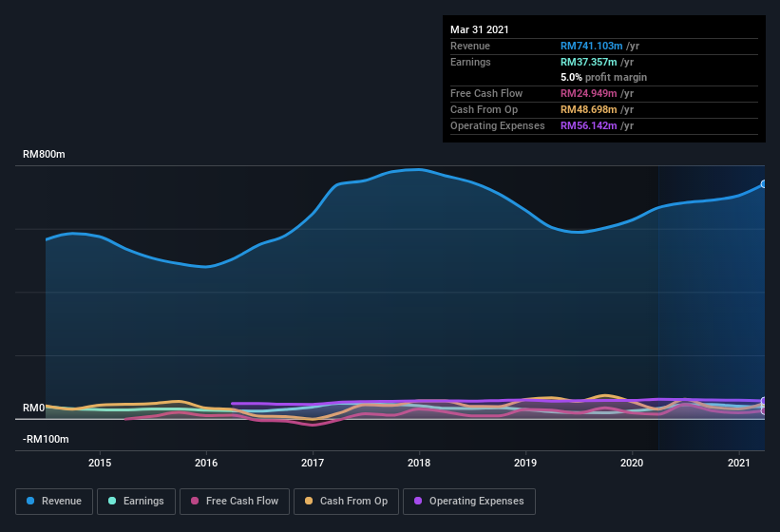Viewport: 780px width, 532px height.
Task: Click the 2019 x-axis label
Action: pyautogui.click(x=525, y=463)
